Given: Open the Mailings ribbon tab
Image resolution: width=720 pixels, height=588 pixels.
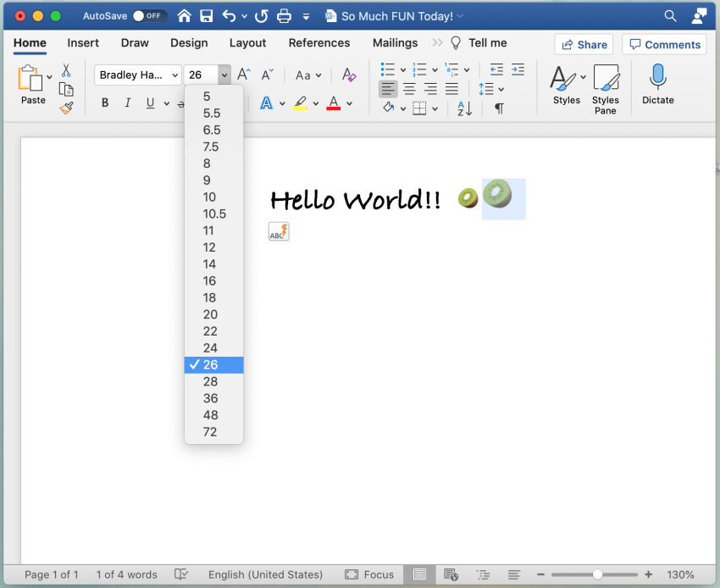Looking at the screenshot, I should [x=395, y=42].
